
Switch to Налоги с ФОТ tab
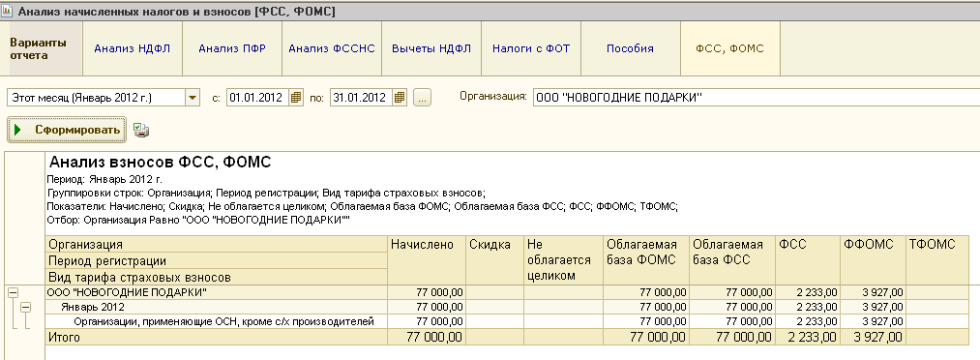531,48
